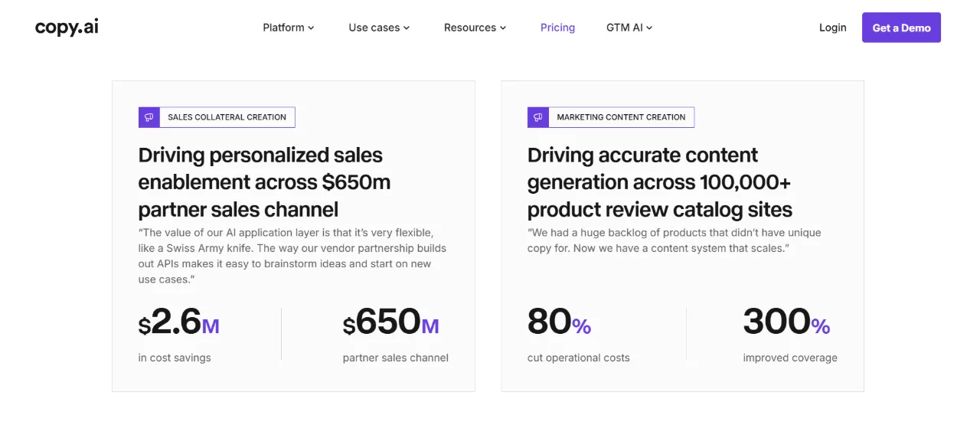
Task: Go to the Pricing page
Action: [557, 28]
